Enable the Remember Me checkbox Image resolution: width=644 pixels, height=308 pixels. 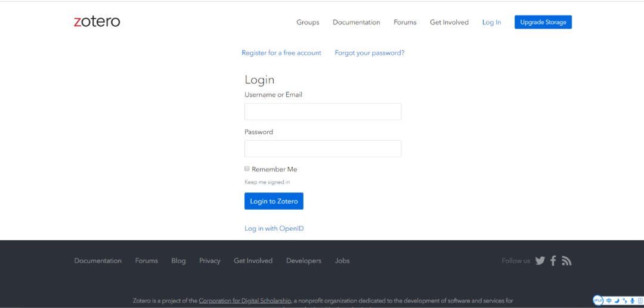pos(247,169)
